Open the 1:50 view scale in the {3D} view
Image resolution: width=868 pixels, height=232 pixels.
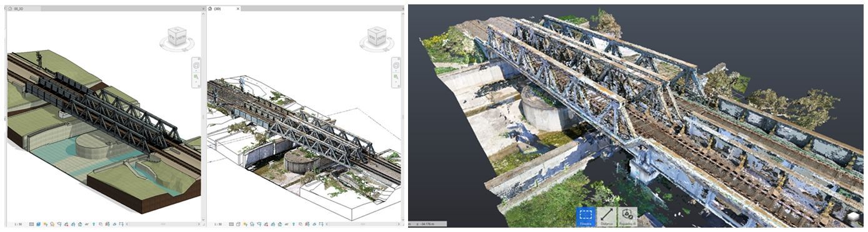(218, 224)
